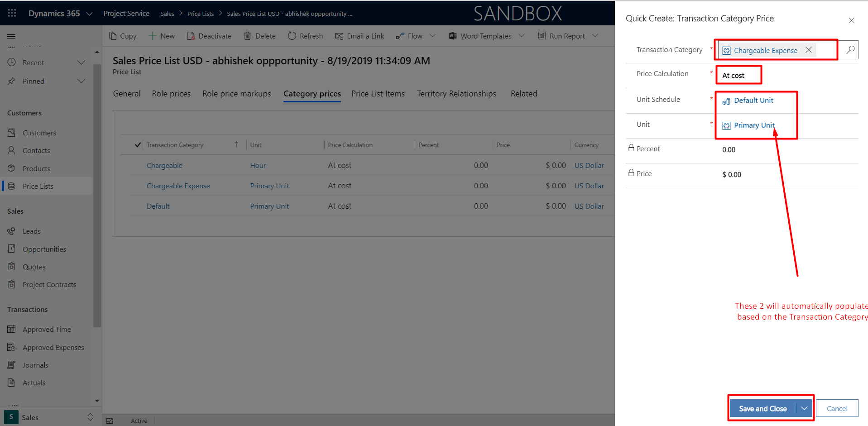Expand the Recent section in sidebar
This screenshot has width=868, height=426.
[81, 62]
